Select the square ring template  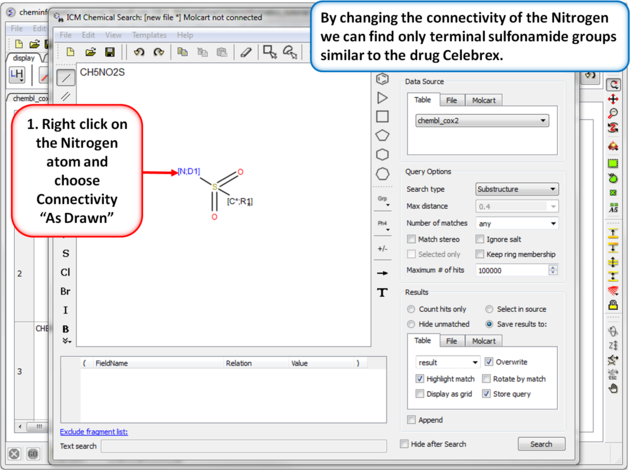382,117
